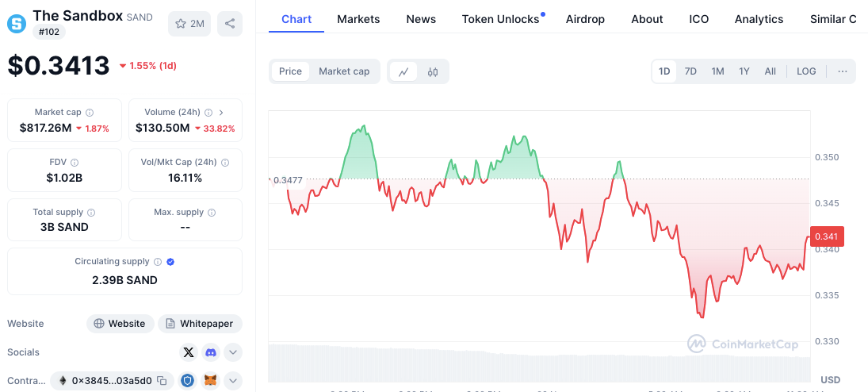
Task: Select 1Y time range
Action: pos(744,71)
